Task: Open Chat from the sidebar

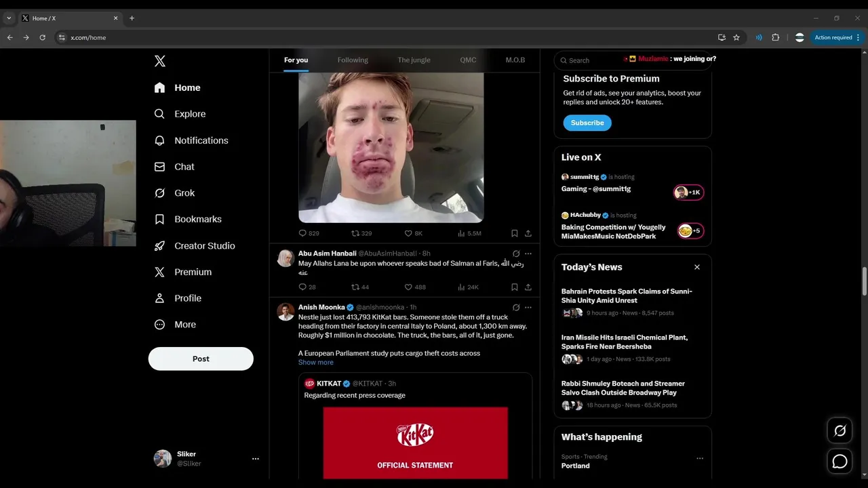Action: coord(175,167)
